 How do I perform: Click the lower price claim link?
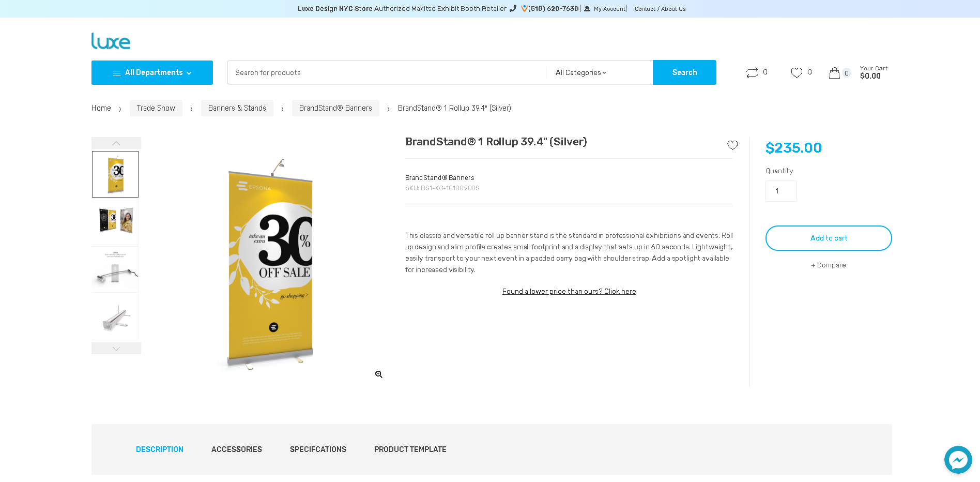pyautogui.click(x=569, y=292)
